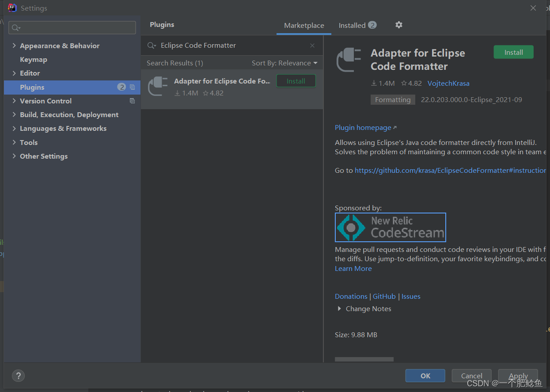
Task: Click the Learn More link
Action: coord(353,268)
